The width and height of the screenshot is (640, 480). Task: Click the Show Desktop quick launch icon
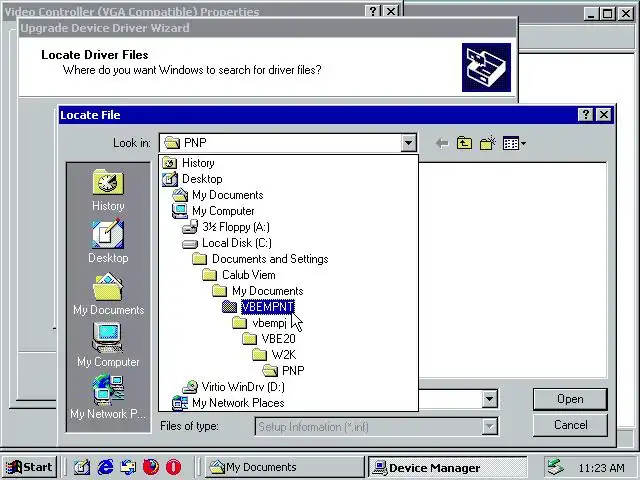[x=82, y=467]
